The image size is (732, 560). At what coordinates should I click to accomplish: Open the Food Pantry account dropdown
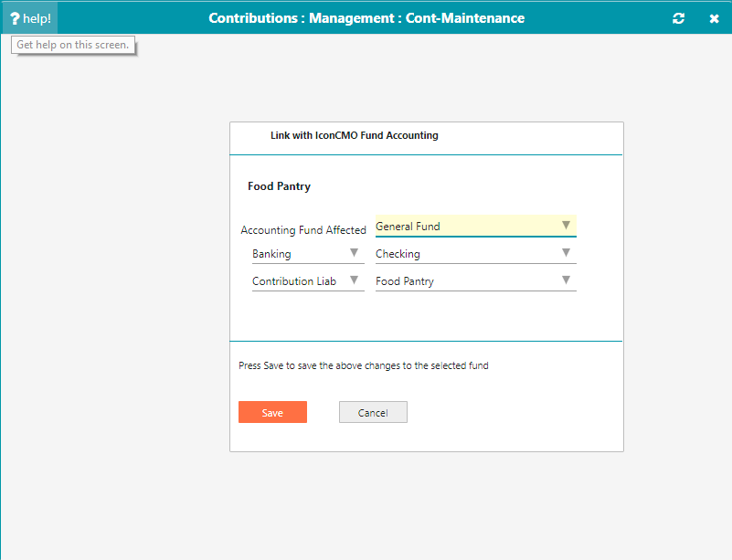tap(476, 281)
